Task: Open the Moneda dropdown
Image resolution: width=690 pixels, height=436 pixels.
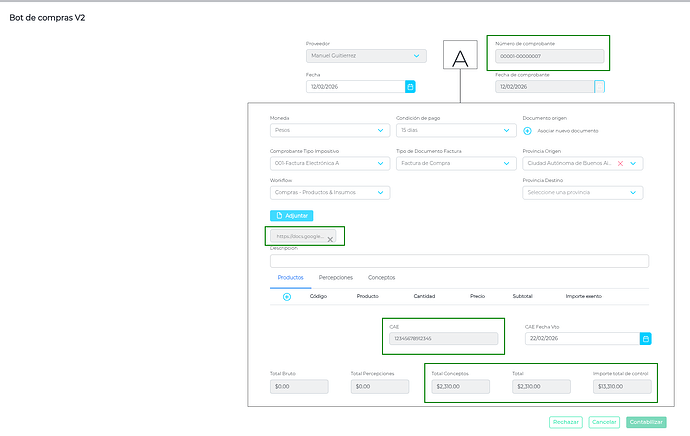Action: click(381, 130)
